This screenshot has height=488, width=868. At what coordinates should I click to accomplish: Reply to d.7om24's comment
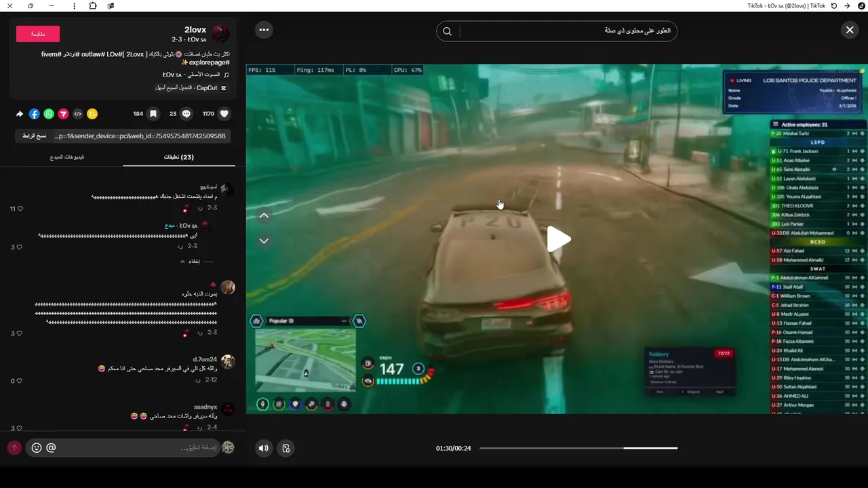(x=198, y=380)
